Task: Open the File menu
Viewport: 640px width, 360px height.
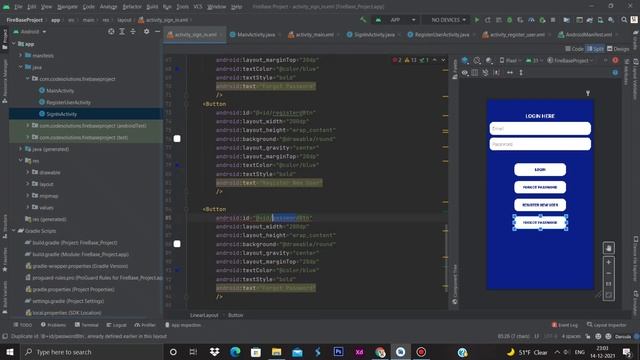Action: 18,7
